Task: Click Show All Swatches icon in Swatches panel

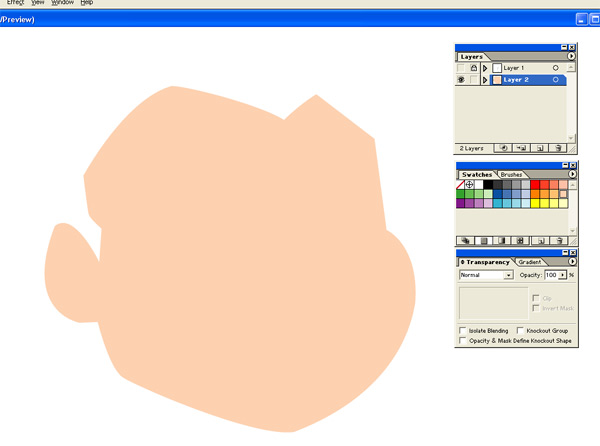Action: point(465,241)
